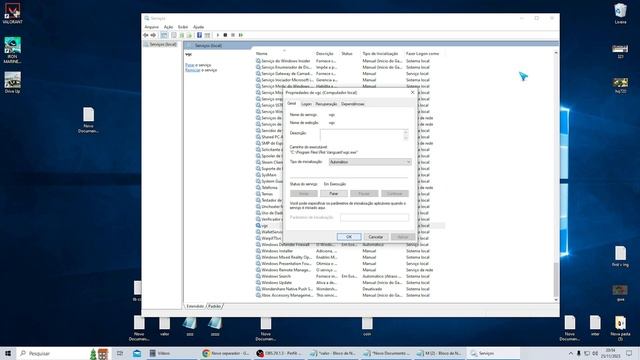
Task: Sort by the Descrição column header
Action: point(327,53)
